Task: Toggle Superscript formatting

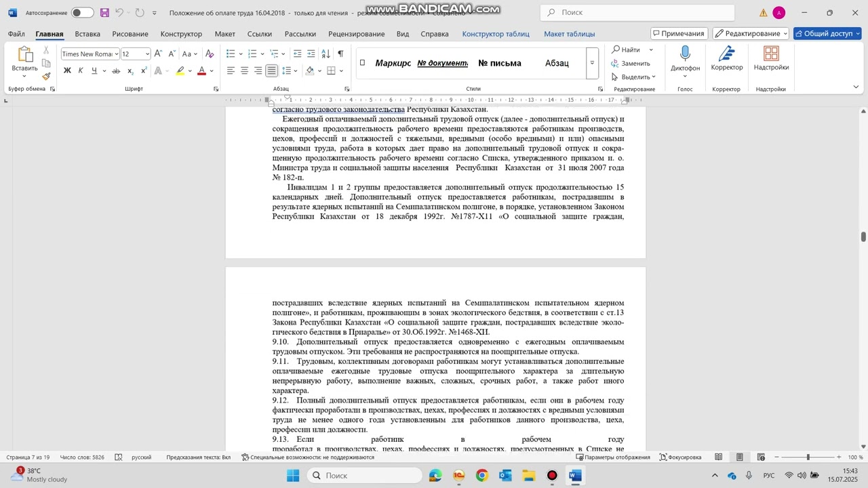Action: click(x=144, y=70)
